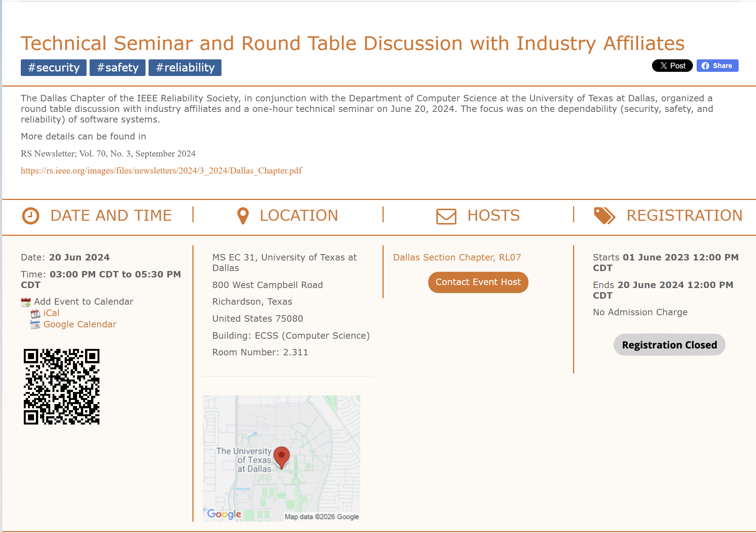This screenshot has height=533, width=756.
Task: Select the REGISTRATION heading
Action: point(684,215)
